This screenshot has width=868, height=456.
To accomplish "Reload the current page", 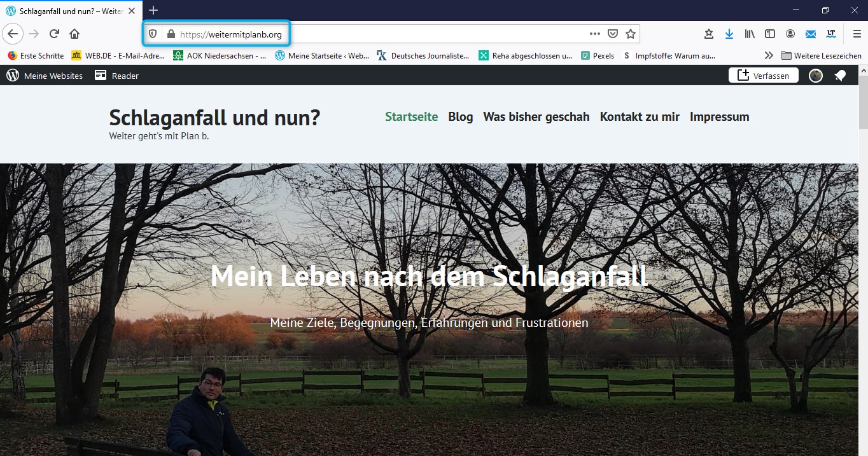I will [x=55, y=34].
